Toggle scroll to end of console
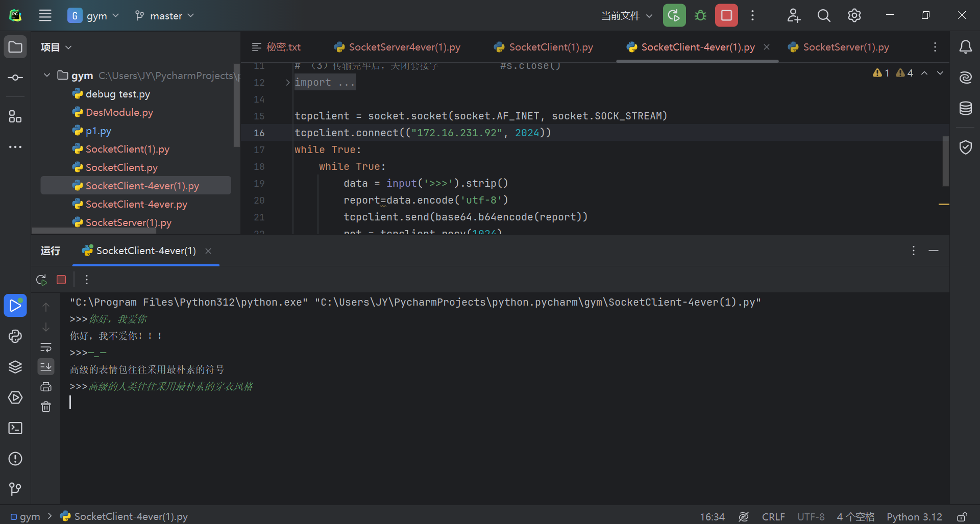 46,366
